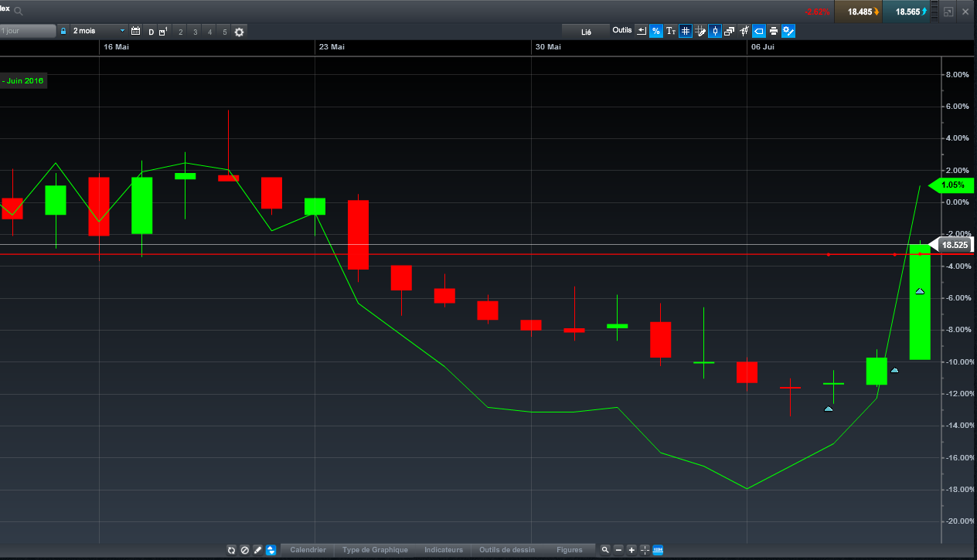
Task: Open chart settings gear icon
Action: point(240,32)
